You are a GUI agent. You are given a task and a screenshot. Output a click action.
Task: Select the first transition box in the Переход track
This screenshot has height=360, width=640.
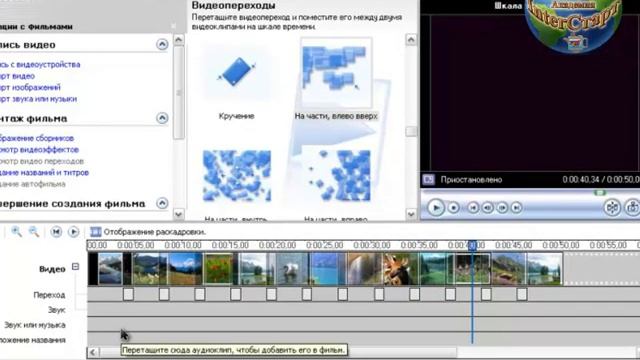128,294
